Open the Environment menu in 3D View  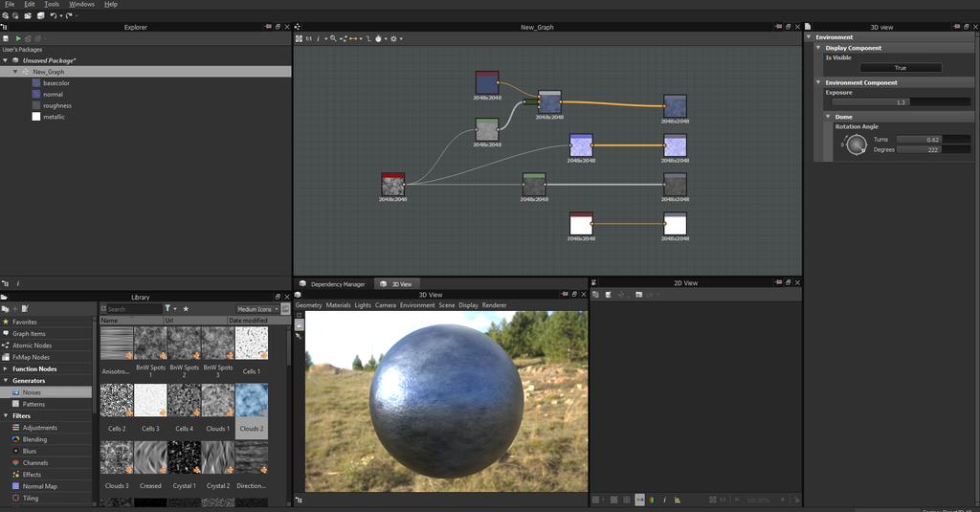(x=417, y=305)
